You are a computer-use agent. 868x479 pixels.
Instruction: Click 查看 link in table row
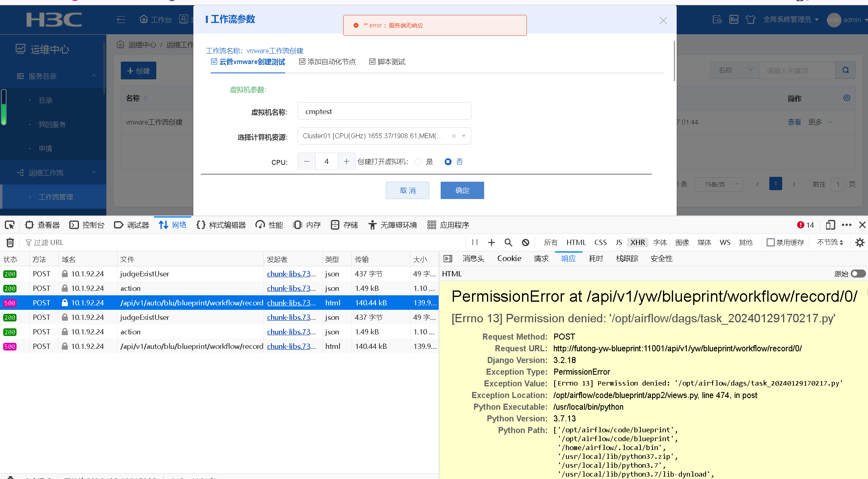794,122
